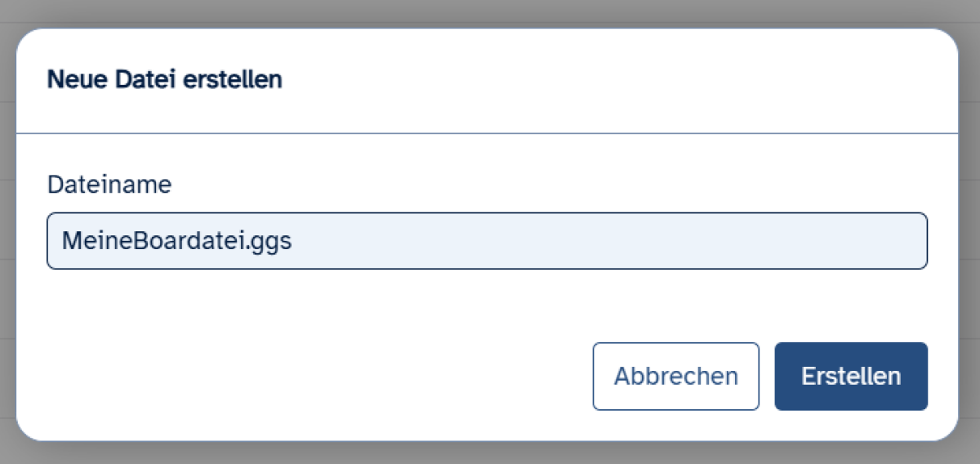Click the divider line below the dialog title
Screen dimensions: 980x464
(x=487, y=132)
